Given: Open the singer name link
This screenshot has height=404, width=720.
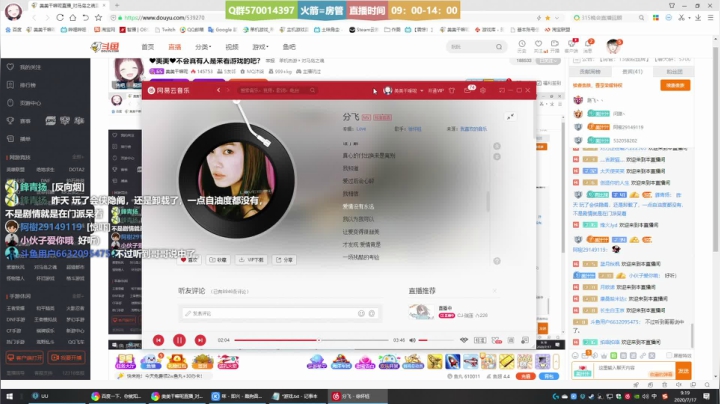Looking at the screenshot, I should point(415,129).
